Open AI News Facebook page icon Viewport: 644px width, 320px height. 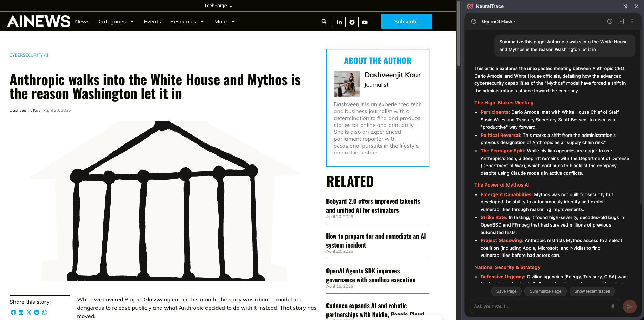[x=352, y=22]
